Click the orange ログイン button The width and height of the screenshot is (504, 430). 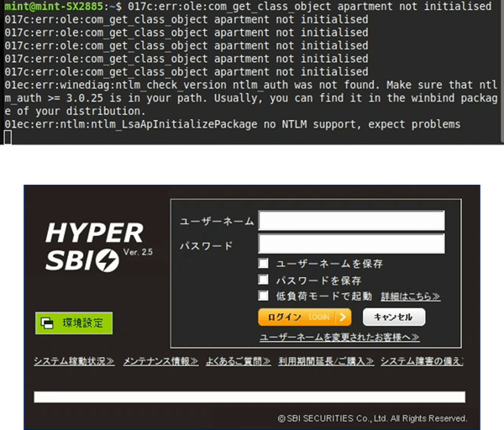point(304,317)
